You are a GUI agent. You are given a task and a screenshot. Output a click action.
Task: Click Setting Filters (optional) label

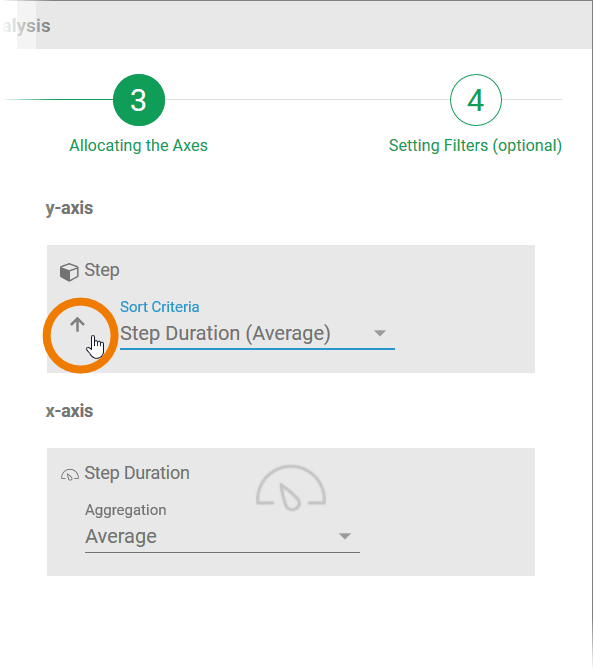475,146
